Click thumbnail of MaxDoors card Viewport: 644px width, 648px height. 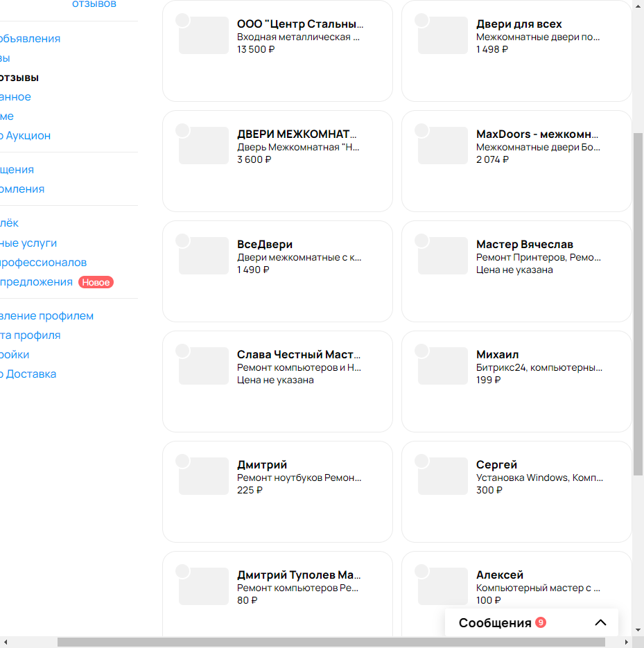coord(443,146)
